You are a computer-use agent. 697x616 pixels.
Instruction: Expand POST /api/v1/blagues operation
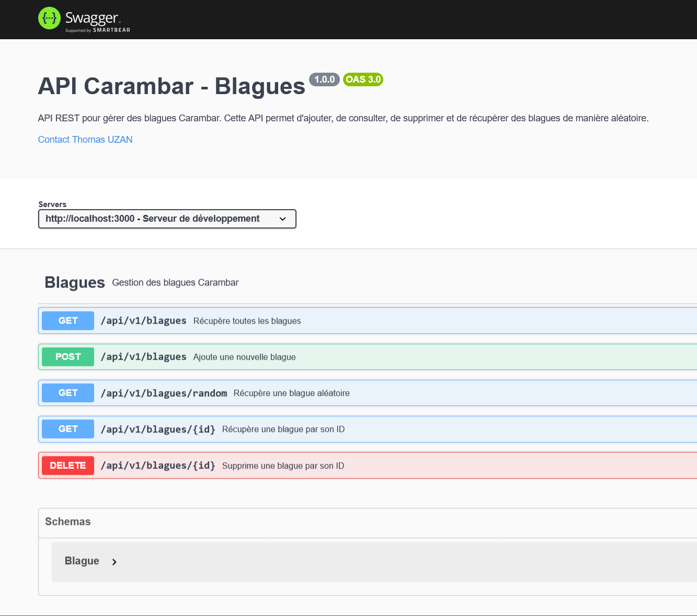tap(368, 357)
